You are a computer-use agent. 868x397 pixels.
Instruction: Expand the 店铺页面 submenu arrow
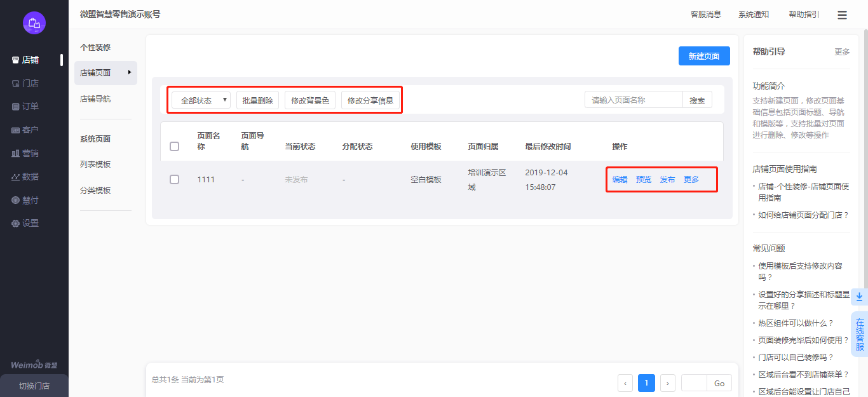[x=130, y=72]
